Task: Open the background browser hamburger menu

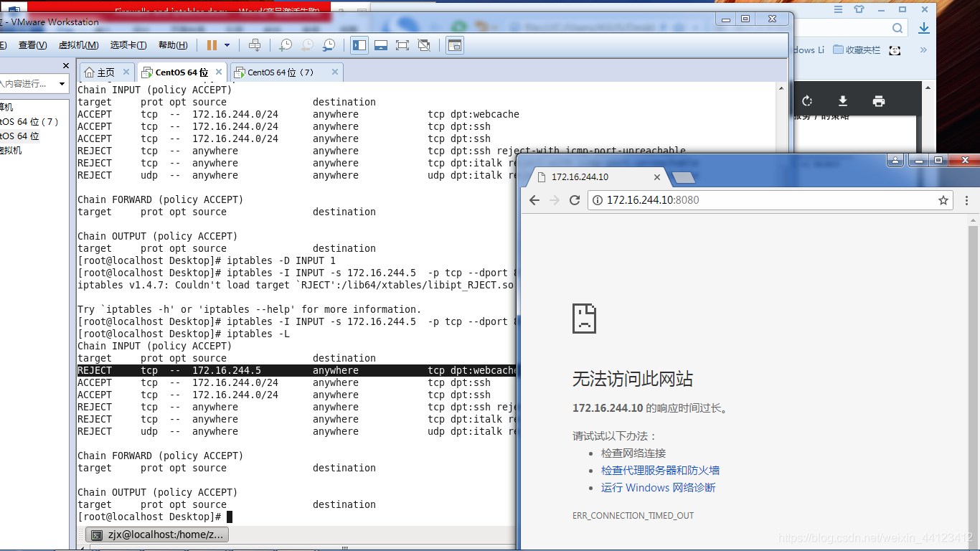Action: pos(838,9)
